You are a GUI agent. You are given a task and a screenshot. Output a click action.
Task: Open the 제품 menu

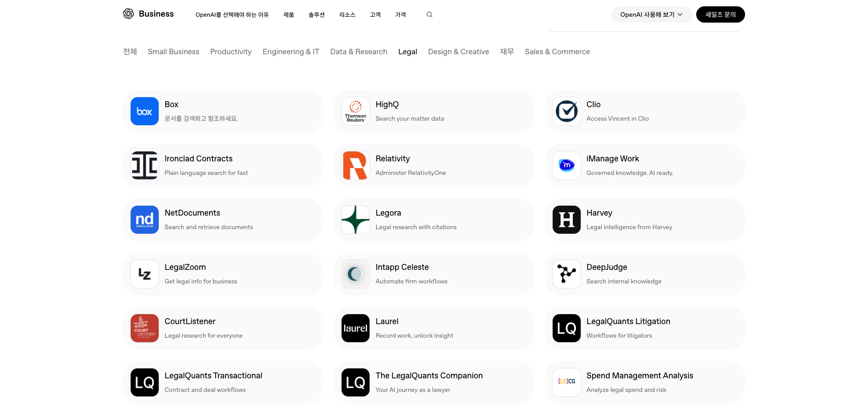pos(288,15)
